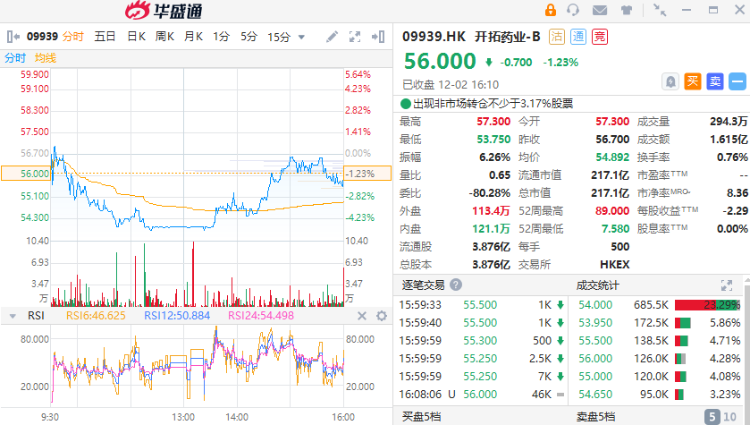The height and width of the screenshot is (425, 750).
Task: Open the 逐笔交易 tick trades tab
Action: (x=423, y=285)
